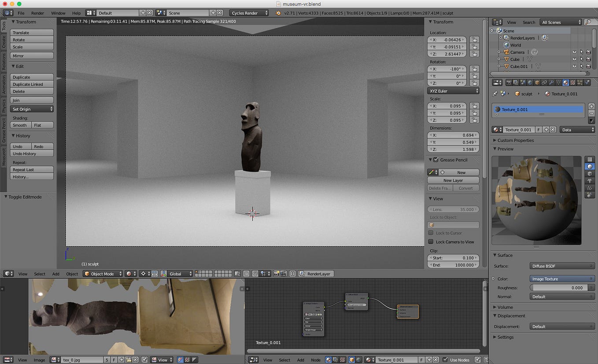Open the Window menu in top bar
Viewport: 598px width, 364px height.
[58, 13]
